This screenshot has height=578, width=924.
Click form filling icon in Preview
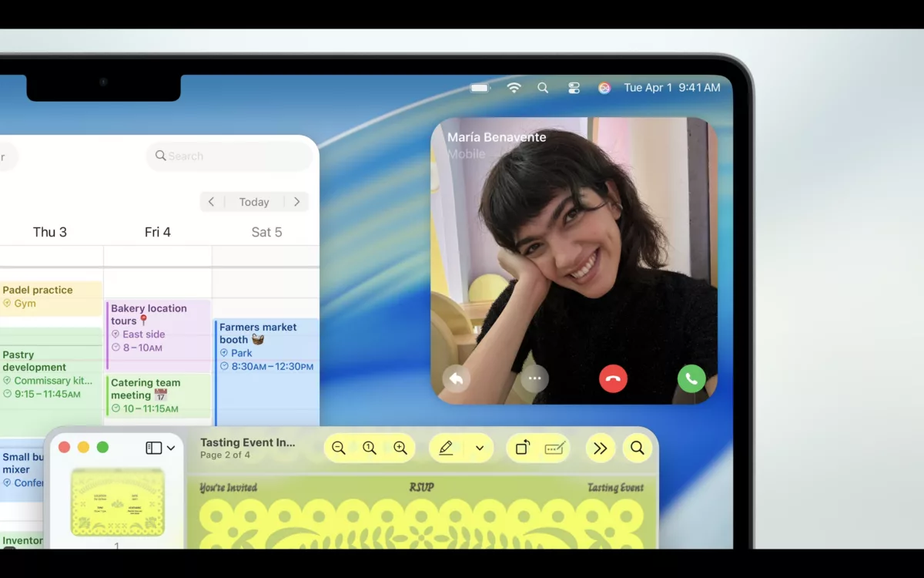pos(554,448)
